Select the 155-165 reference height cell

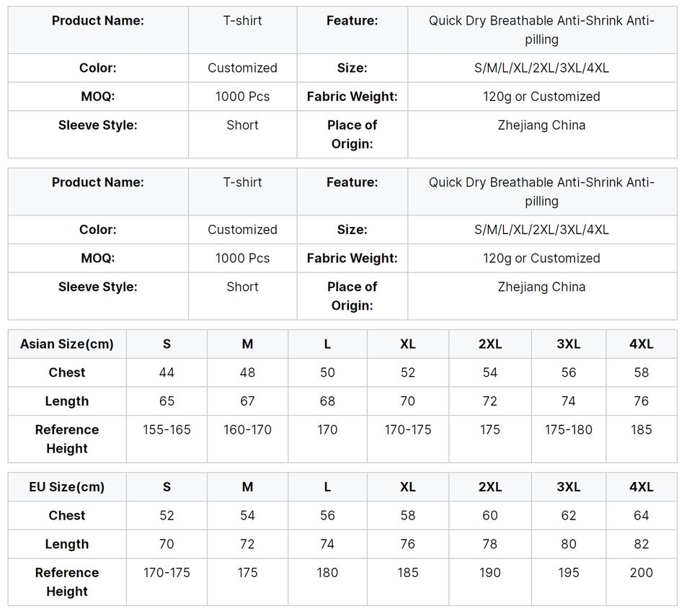click(167, 429)
